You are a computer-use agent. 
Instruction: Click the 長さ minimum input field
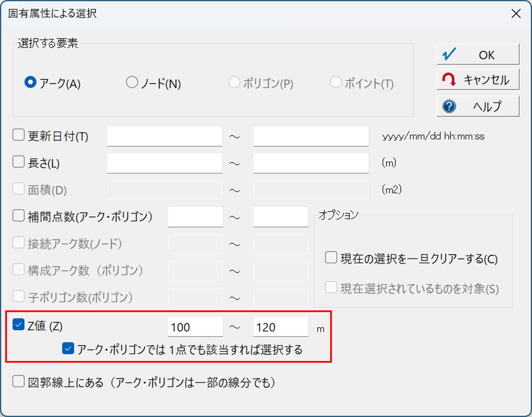click(x=164, y=163)
